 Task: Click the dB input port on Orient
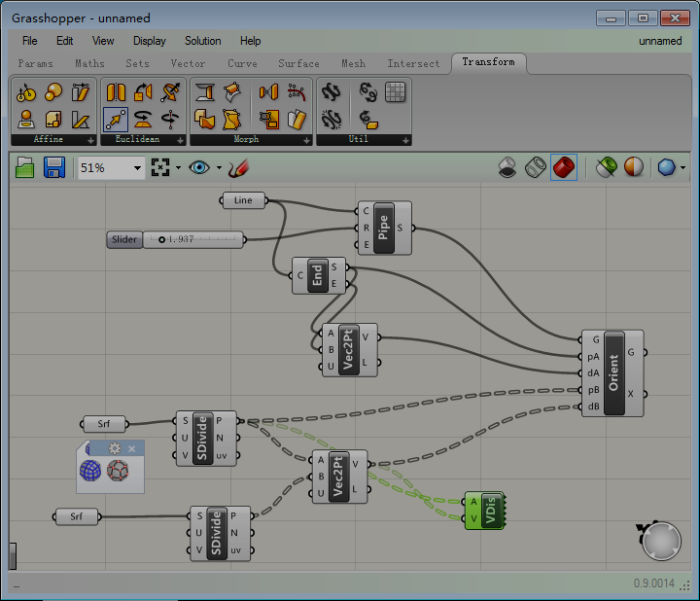(x=580, y=407)
